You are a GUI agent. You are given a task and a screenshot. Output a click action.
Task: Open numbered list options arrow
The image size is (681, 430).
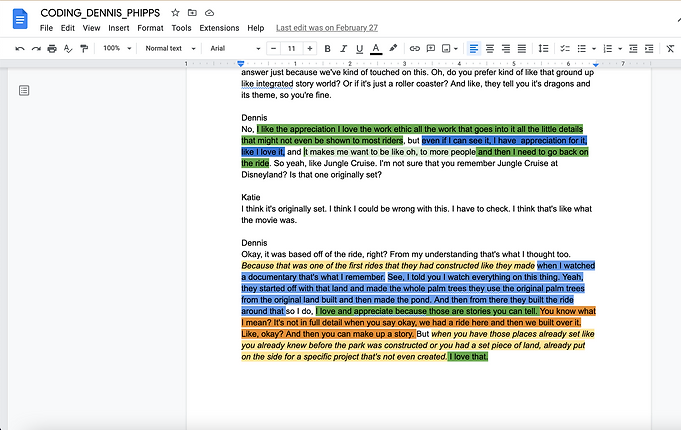tap(620, 49)
